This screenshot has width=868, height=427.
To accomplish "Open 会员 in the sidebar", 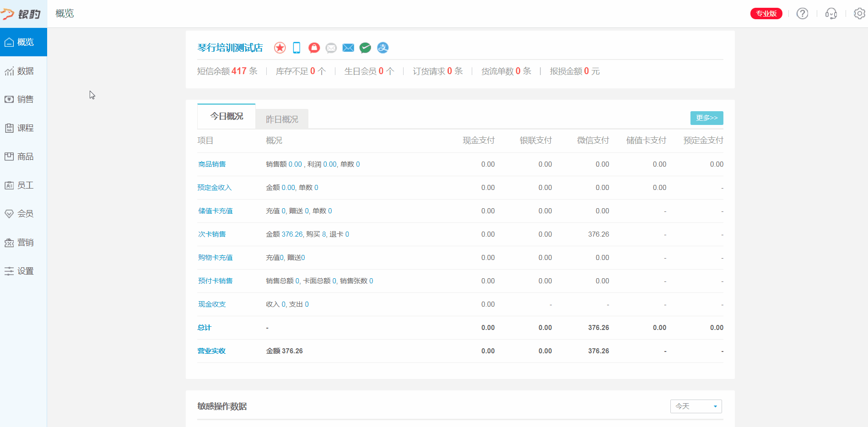I will tap(23, 214).
